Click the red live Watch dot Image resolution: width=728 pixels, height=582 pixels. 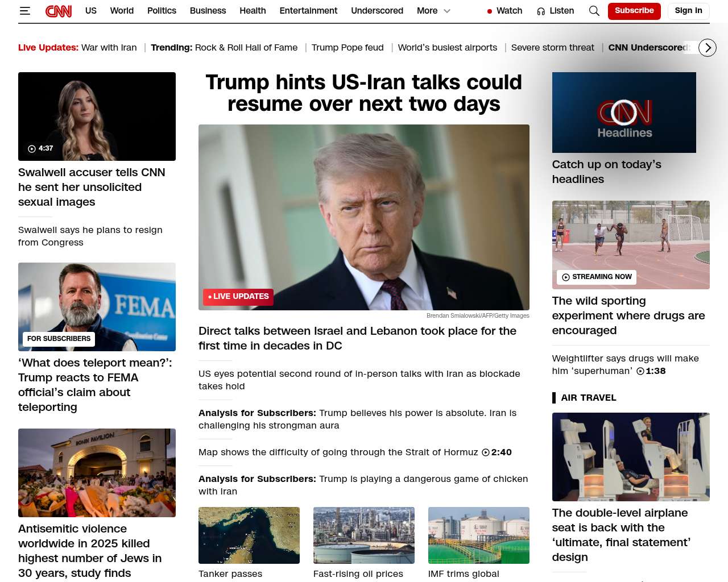(x=489, y=11)
